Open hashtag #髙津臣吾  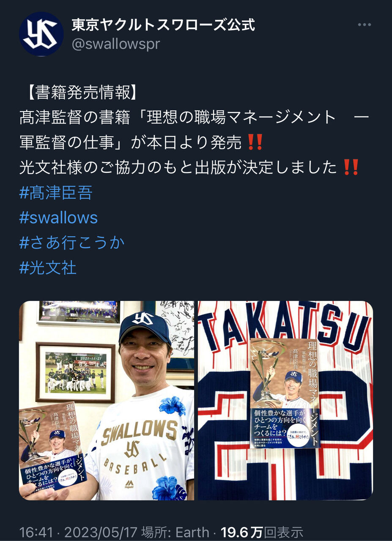click(x=56, y=193)
